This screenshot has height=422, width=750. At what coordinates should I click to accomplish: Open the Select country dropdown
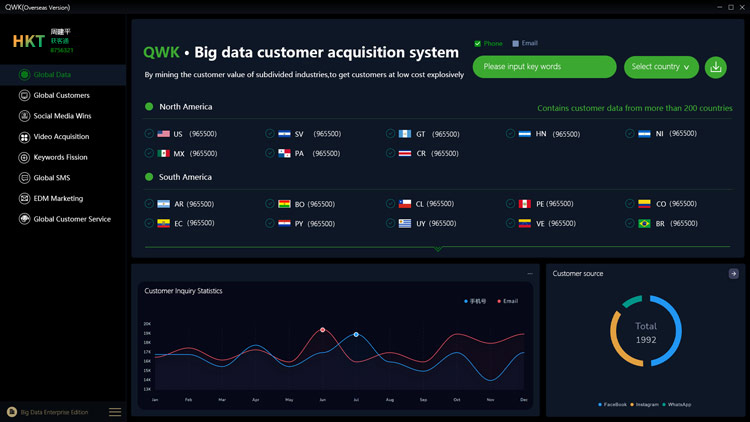661,67
